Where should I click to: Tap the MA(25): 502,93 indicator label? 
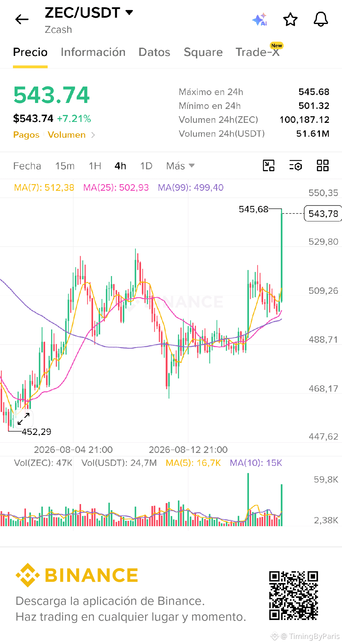(x=116, y=188)
